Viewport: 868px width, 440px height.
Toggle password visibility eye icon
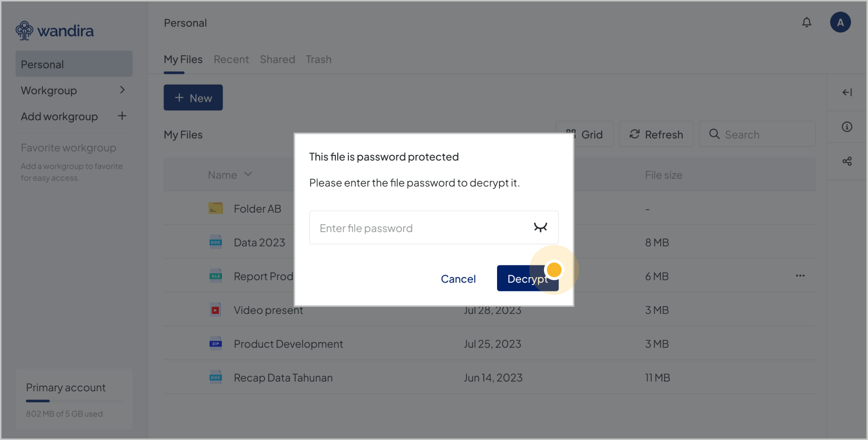tap(540, 227)
